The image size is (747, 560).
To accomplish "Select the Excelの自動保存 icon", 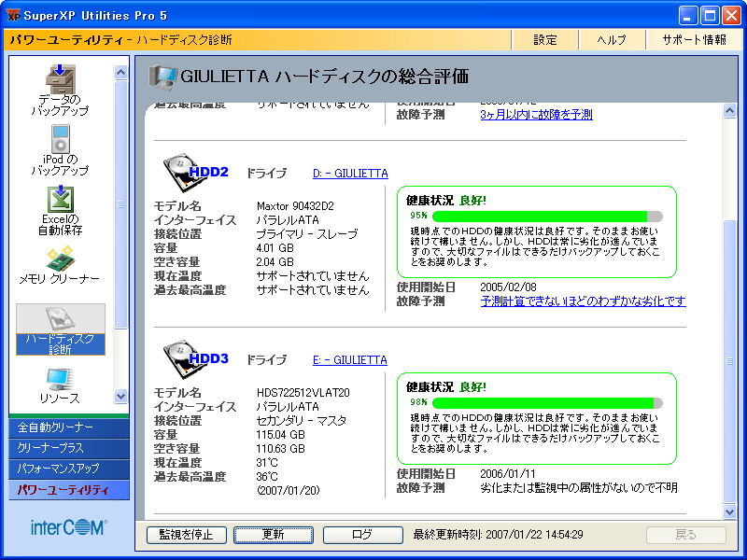I will [x=60, y=211].
